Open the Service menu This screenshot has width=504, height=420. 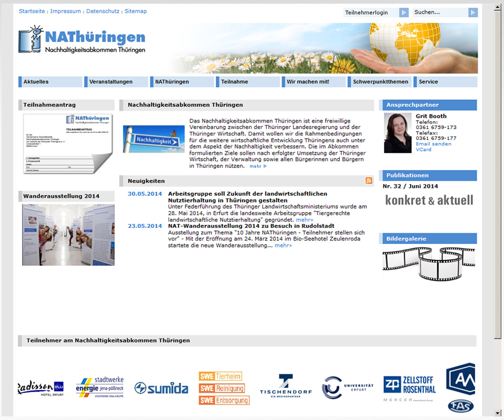[446, 81]
